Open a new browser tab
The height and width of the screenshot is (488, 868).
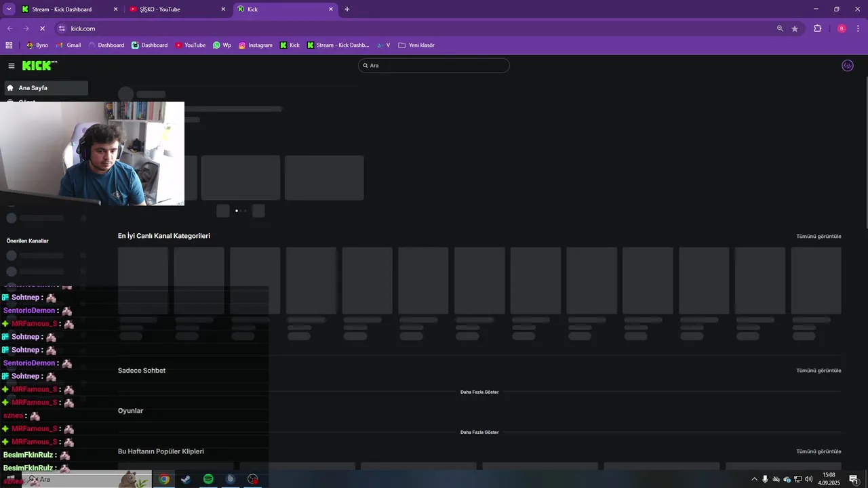pyautogui.click(x=347, y=9)
